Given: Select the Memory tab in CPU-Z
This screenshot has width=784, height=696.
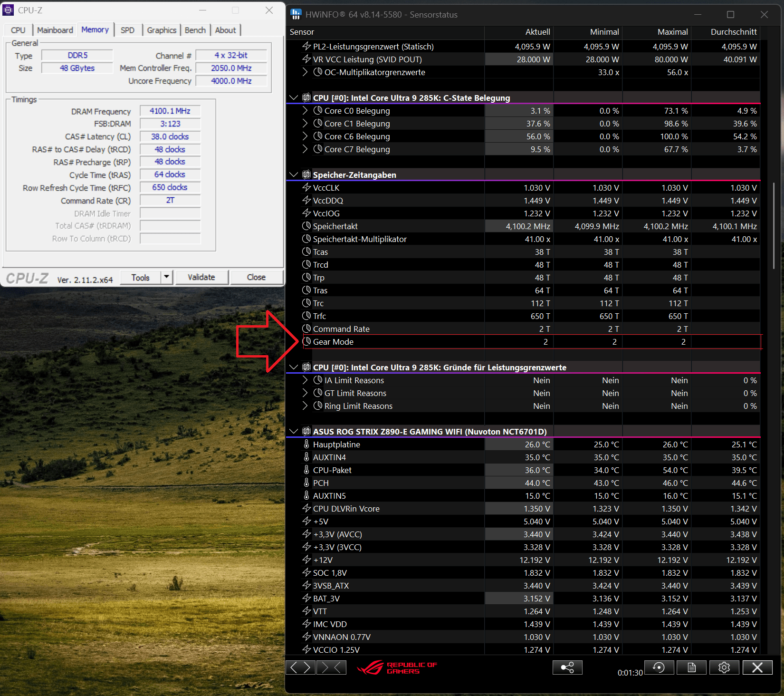Looking at the screenshot, I should pyautogui.click(x=95, y=29).
